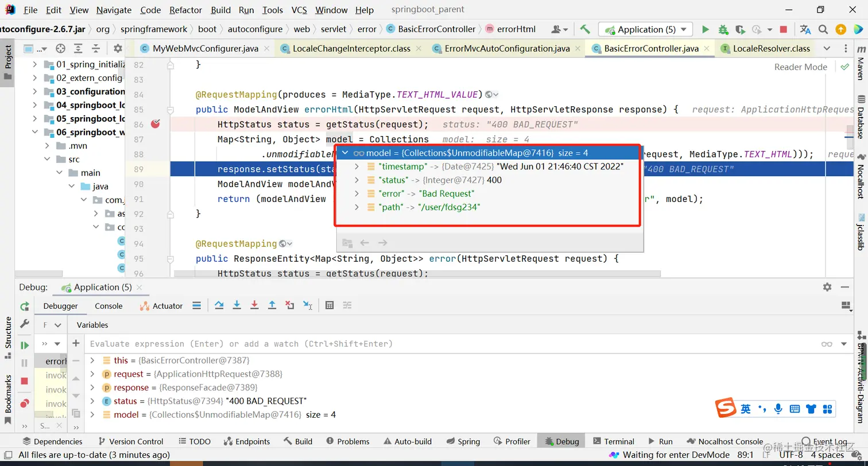Click the Sogou voice input microphone
This screenshot has height=466, width=868.
778,409
